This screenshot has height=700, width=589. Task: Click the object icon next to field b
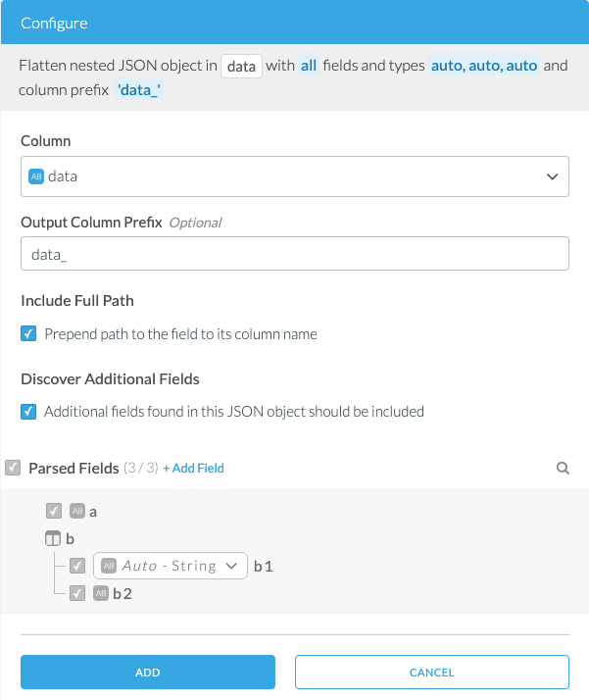(x=53, y=538)
